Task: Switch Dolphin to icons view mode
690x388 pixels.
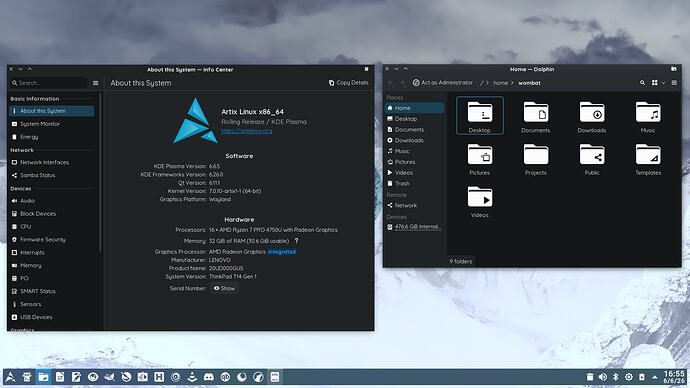Action: (x=654, y=83)
